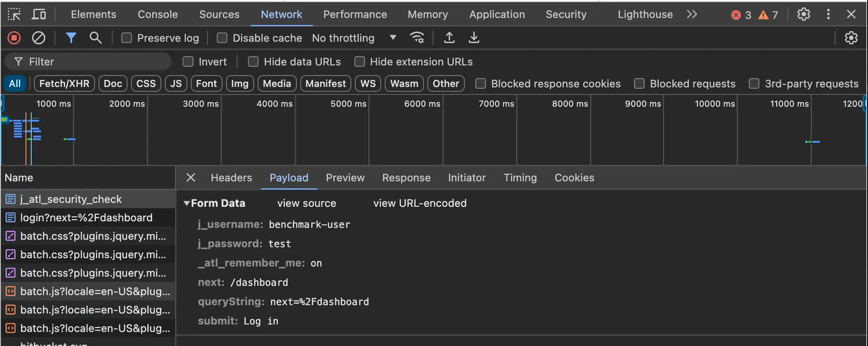Toggle the Invert filter checkbox
868x346 pixels.
click(188, 62)
